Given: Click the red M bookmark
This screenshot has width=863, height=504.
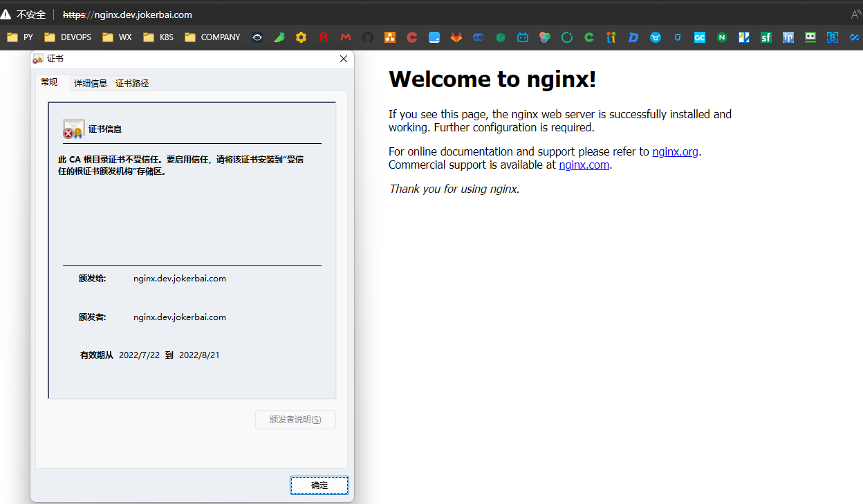Looking at the screenshot, I should click(x=346, y=37).
